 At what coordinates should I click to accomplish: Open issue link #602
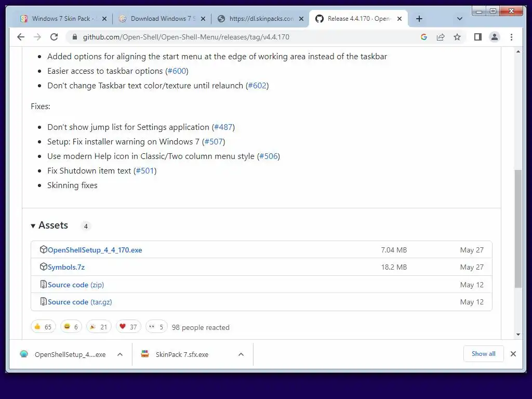(257, 86)
